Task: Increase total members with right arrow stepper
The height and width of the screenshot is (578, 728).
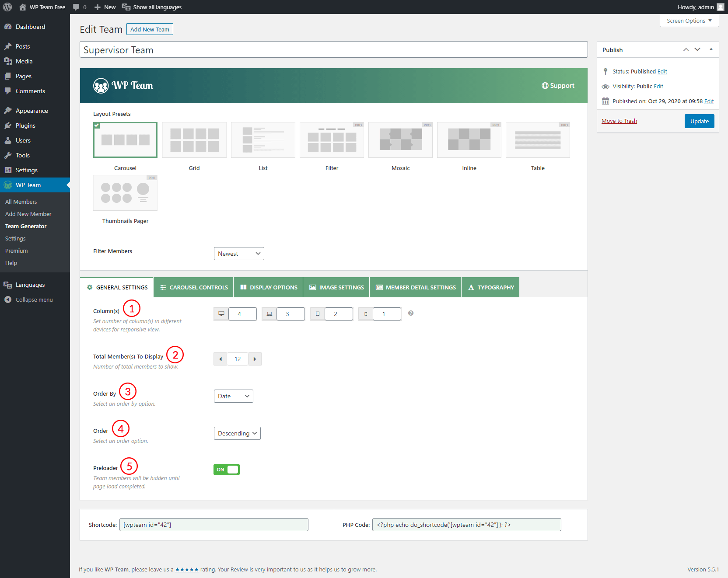Action: [255, 359]
